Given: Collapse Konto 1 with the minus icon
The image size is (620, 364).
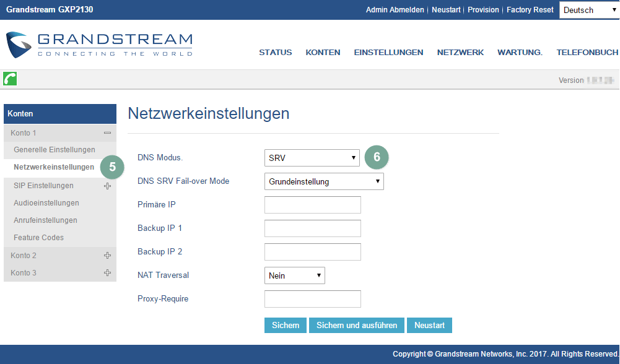Looking at the screenshot, I should (x=107, y=133).
